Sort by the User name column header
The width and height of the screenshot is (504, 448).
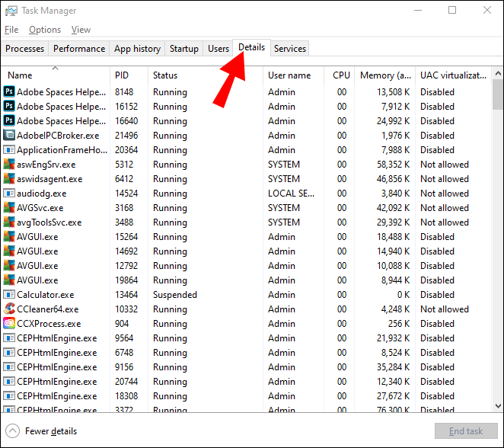coord(293,75)
